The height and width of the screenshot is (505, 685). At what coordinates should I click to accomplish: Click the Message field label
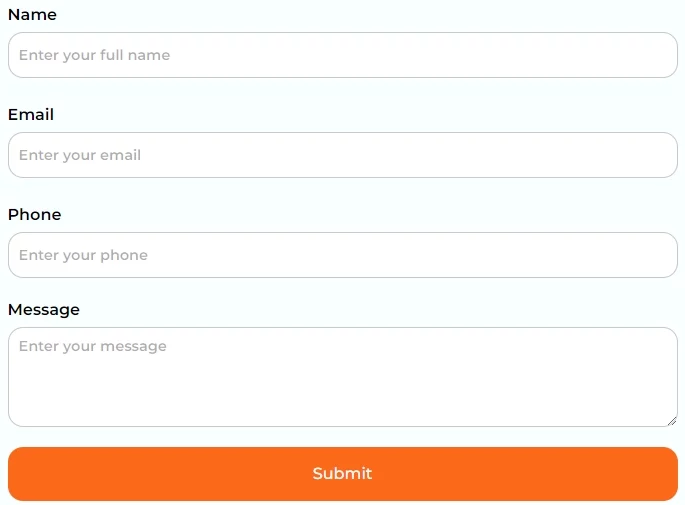click(x=44, y=310)
